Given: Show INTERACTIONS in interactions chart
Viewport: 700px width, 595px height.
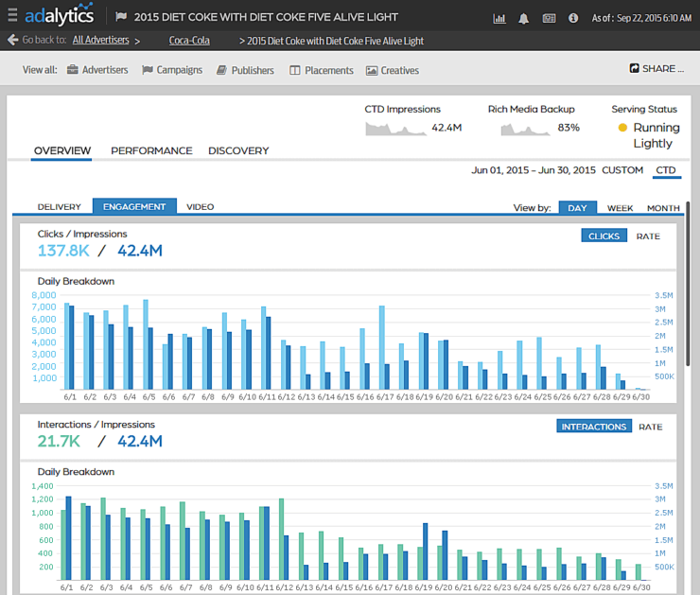Looking at the screenshot, I should tap(594, 427).
